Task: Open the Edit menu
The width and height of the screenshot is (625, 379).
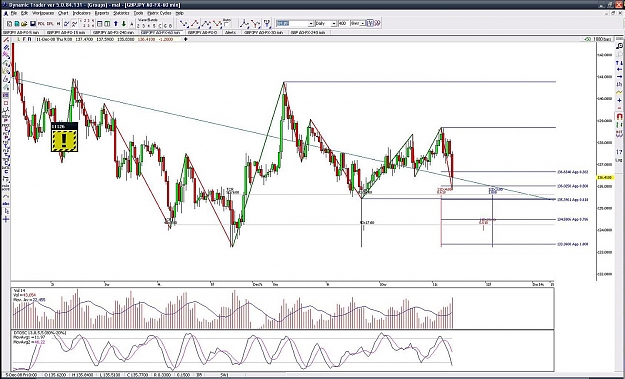Action: 24,13
